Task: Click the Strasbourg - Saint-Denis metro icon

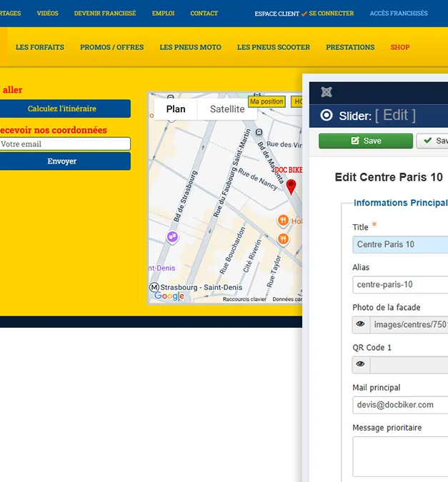Action: (x=154, y=288)
